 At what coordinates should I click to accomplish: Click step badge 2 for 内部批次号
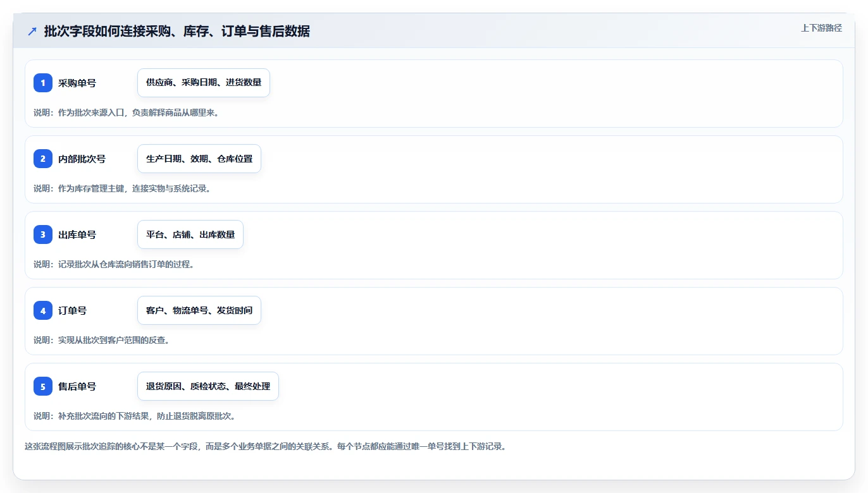pyautogui.click(x=43, y=159)
